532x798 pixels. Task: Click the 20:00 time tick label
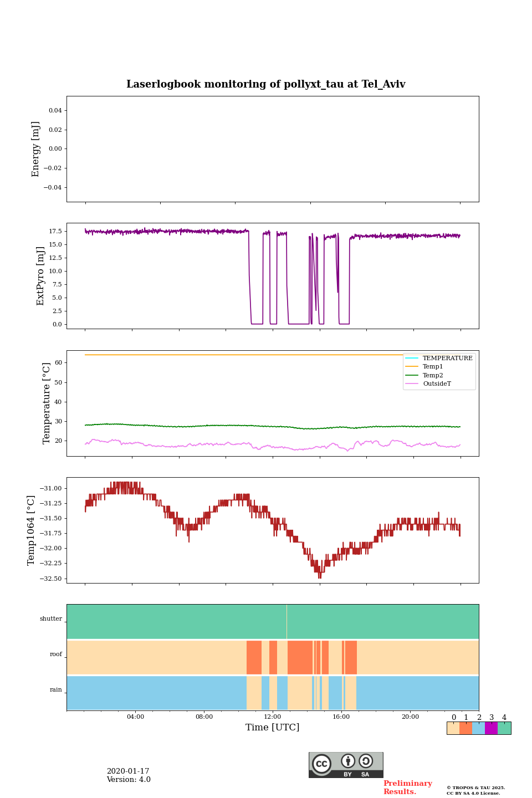tap(410, 717)
